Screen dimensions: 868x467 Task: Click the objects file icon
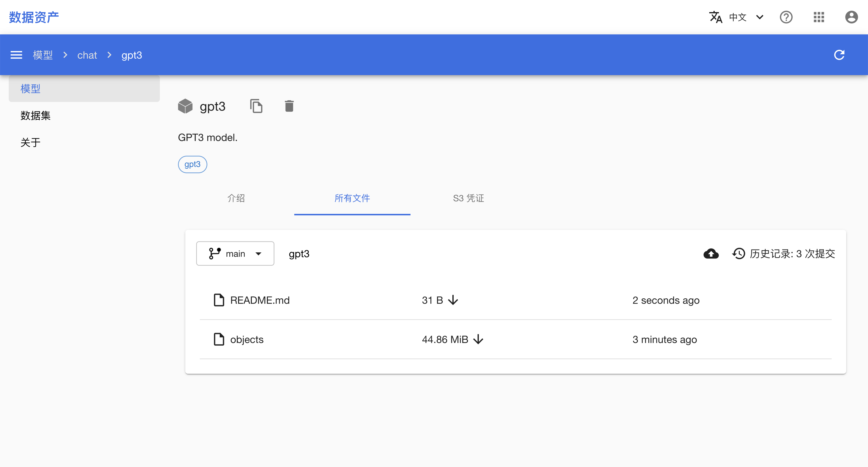coord(219,340)
